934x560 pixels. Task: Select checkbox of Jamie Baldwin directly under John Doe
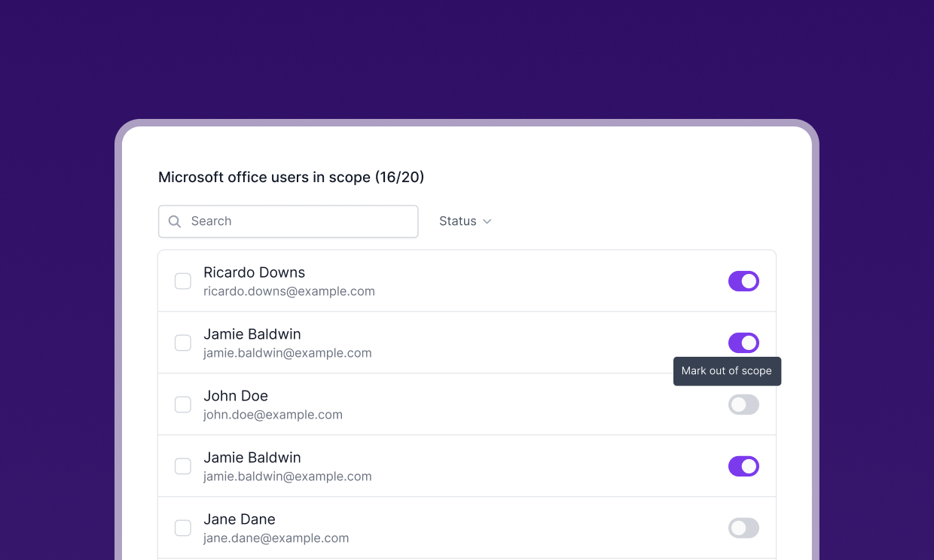pos(183,467)
